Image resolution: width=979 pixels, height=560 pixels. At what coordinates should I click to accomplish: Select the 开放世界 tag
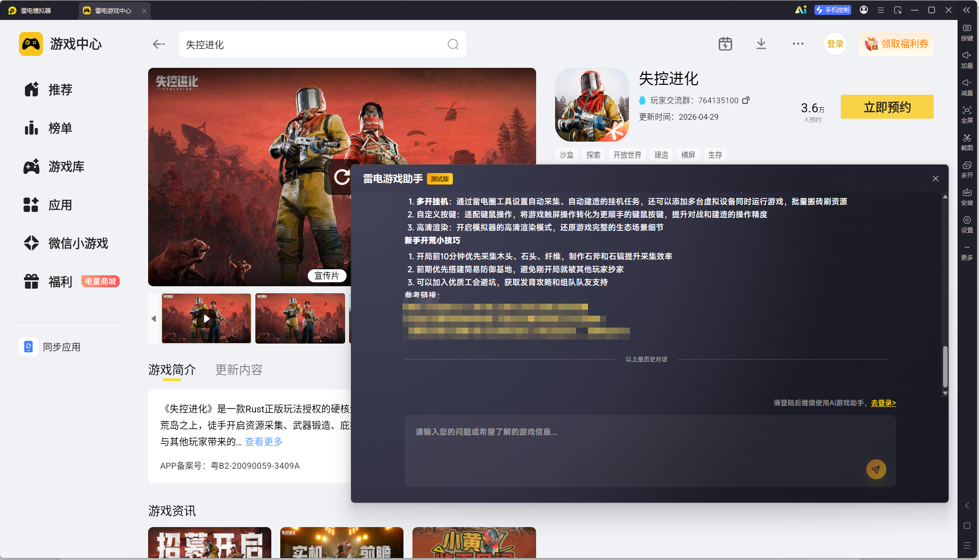click(627, 155)
